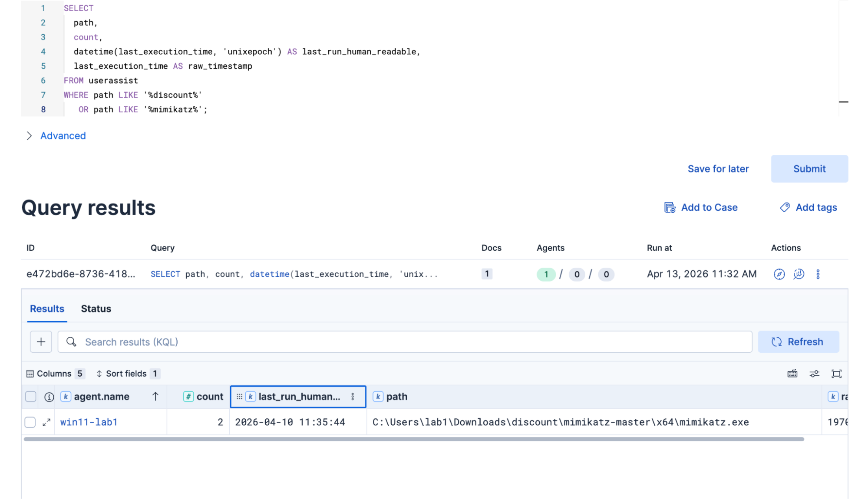This screenshot has height=499, width=868.
Task: Open the Advanced options link
Action: pyautogui.click(x=63, y=136)
